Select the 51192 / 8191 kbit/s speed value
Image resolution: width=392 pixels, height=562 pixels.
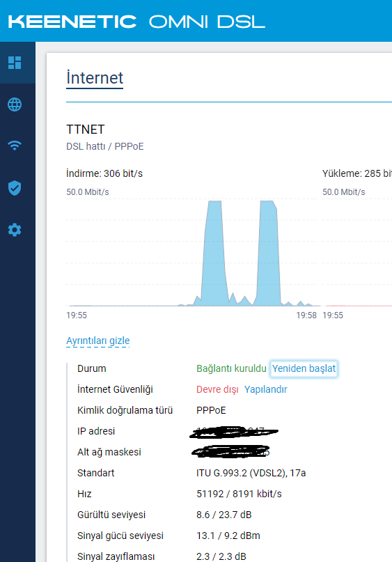coord(239,494)
